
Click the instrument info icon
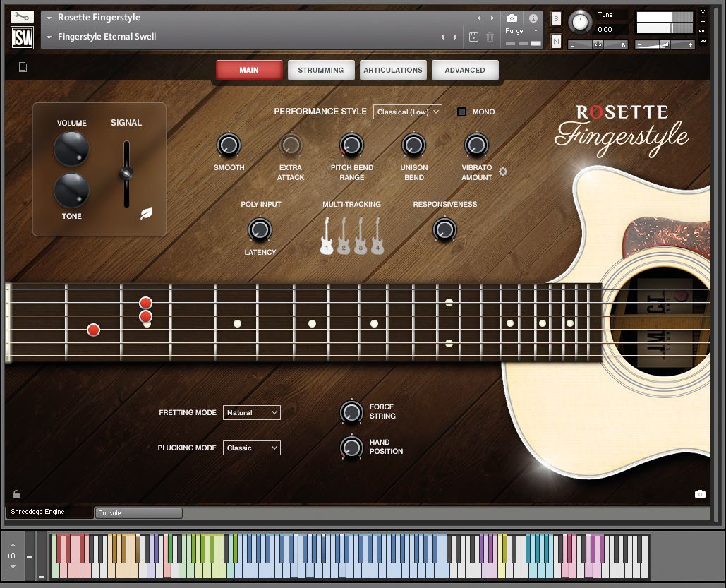[533, 18]
